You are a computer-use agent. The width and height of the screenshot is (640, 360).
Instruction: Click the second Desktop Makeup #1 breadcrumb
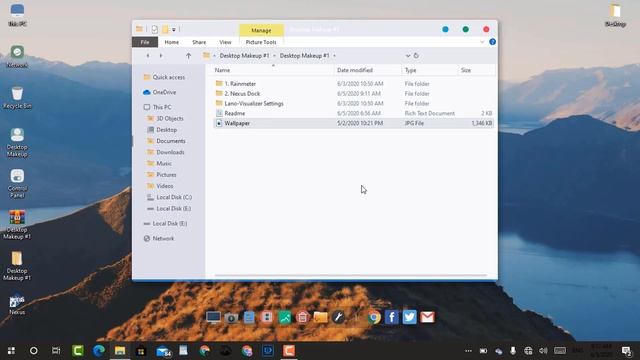click(304, 56)
